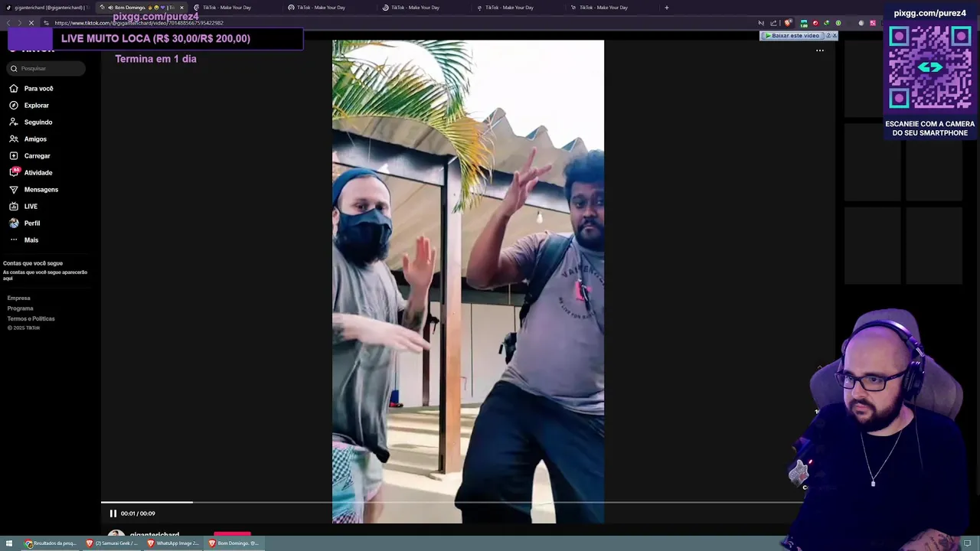Click the playing video frame
Screen dimensions: 980x551
[468, 282]
